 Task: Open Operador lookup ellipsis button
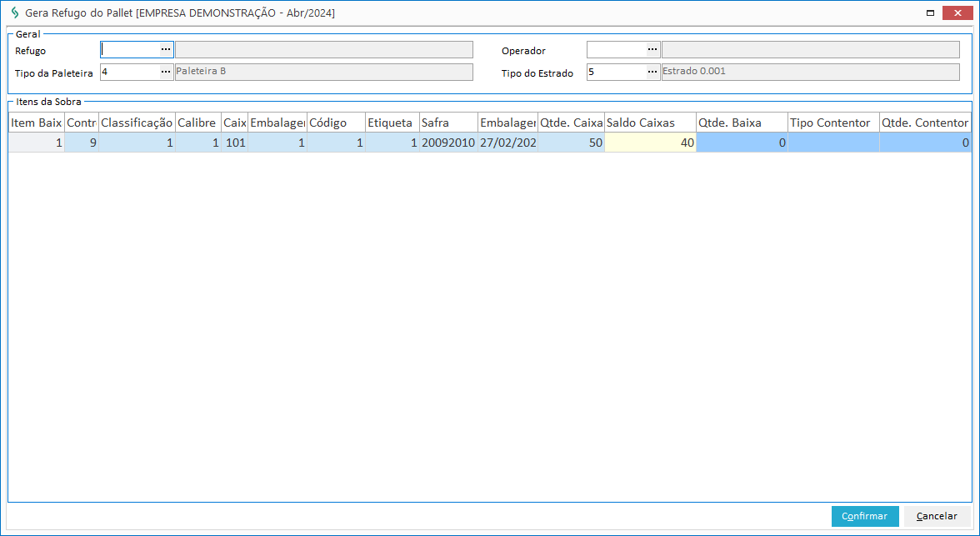point(652,49)
